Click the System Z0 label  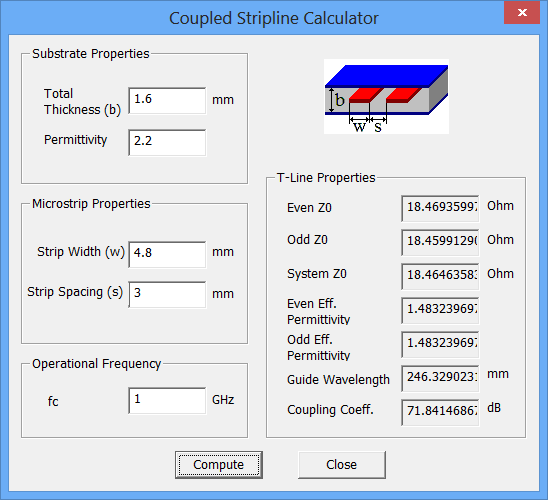[x=317, y=274]
